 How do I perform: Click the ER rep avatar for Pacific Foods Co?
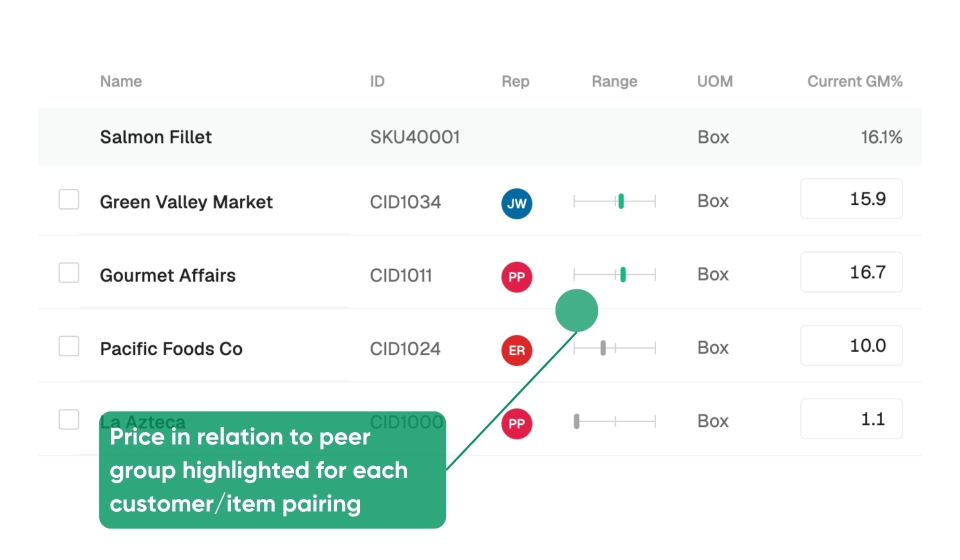(x=516, y=350)
